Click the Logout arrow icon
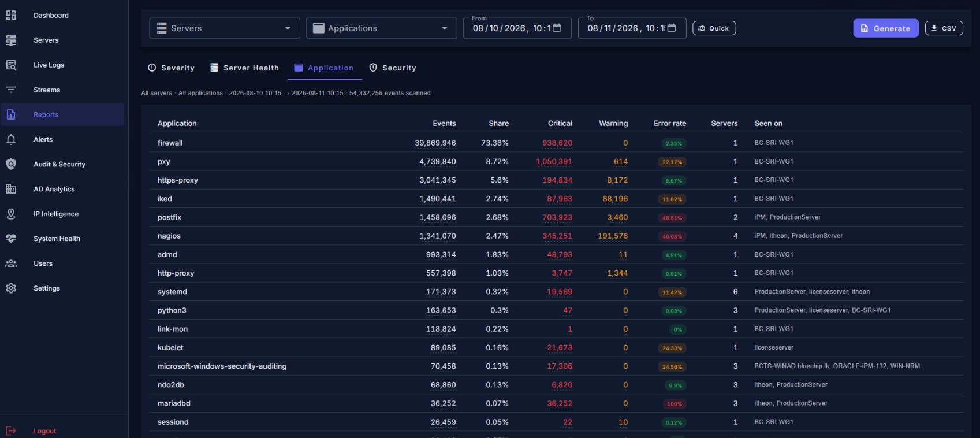 click(11, 431)
